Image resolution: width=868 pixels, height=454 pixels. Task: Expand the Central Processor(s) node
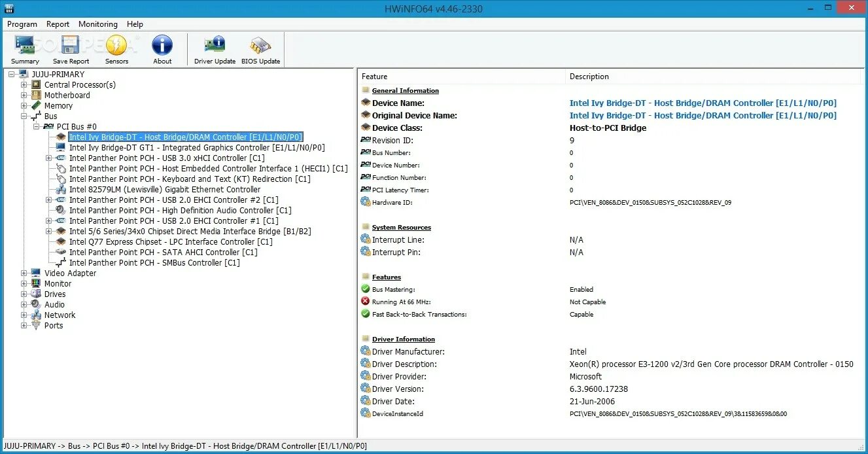24,84
